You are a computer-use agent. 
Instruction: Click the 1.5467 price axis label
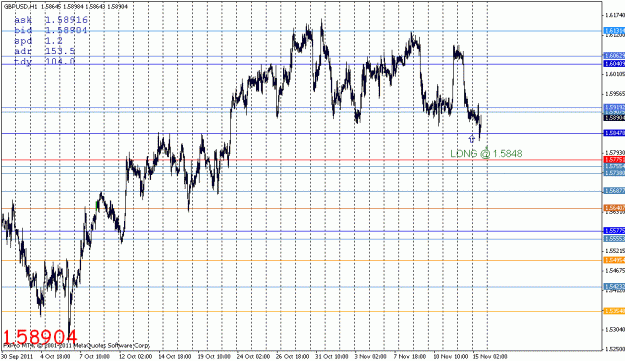click(615, 270)
